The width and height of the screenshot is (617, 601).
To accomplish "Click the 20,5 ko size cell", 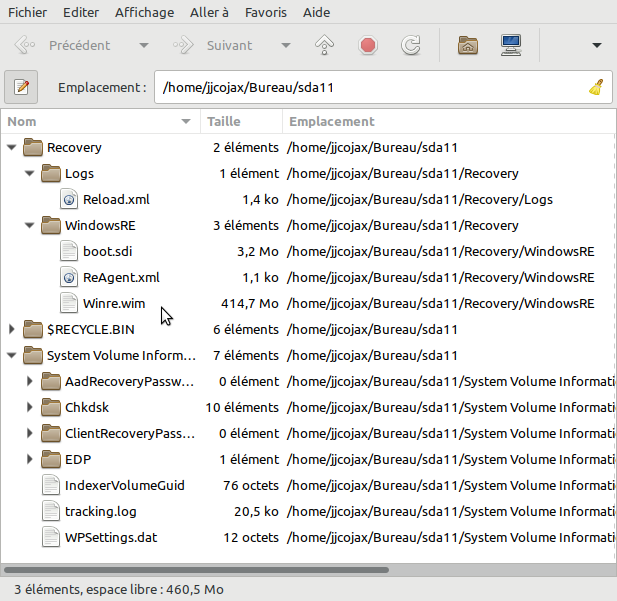I will click(256, 511).
